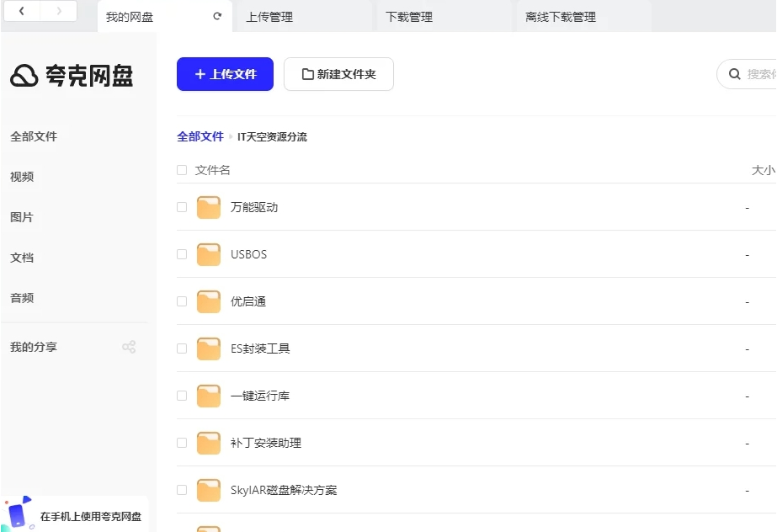
Task: Switch to the 上传管理 tab
Action: point(269,17)
